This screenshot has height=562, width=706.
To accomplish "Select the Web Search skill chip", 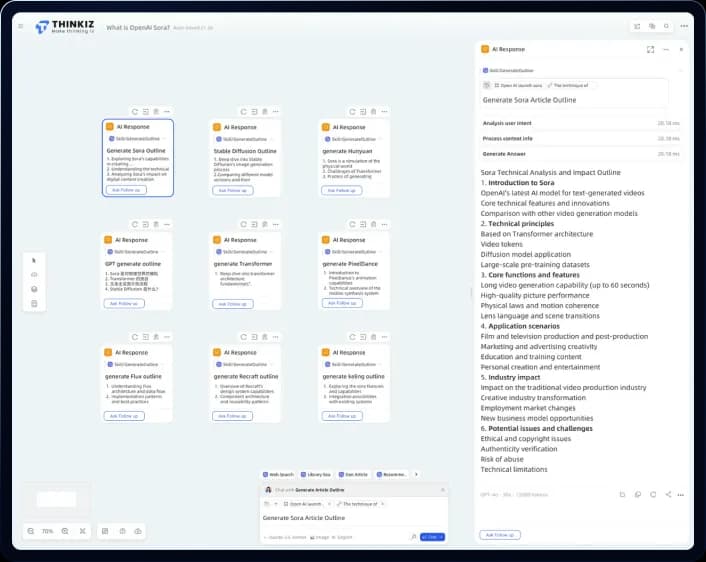I will coord(278,475).
